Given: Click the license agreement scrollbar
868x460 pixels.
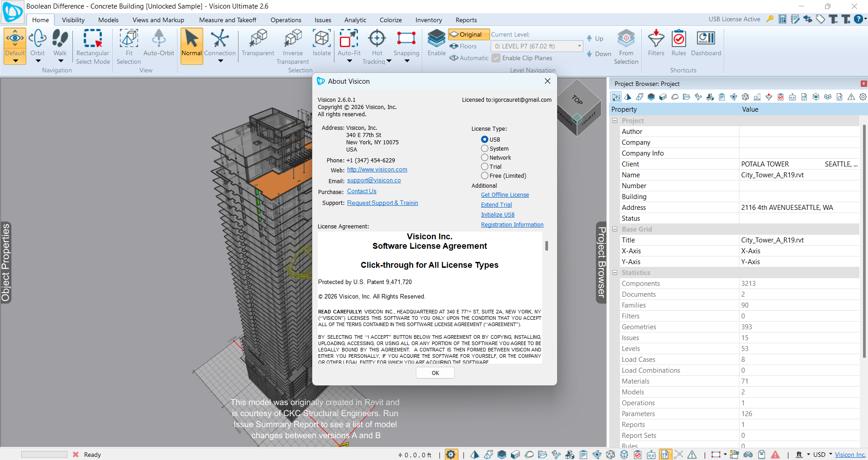Looking at the screenshot, I should pos(547,246).
